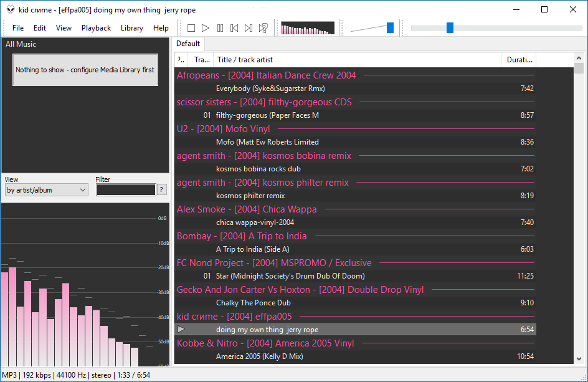
Task: Click the Duration column header
Action: (x=518, y=60)
